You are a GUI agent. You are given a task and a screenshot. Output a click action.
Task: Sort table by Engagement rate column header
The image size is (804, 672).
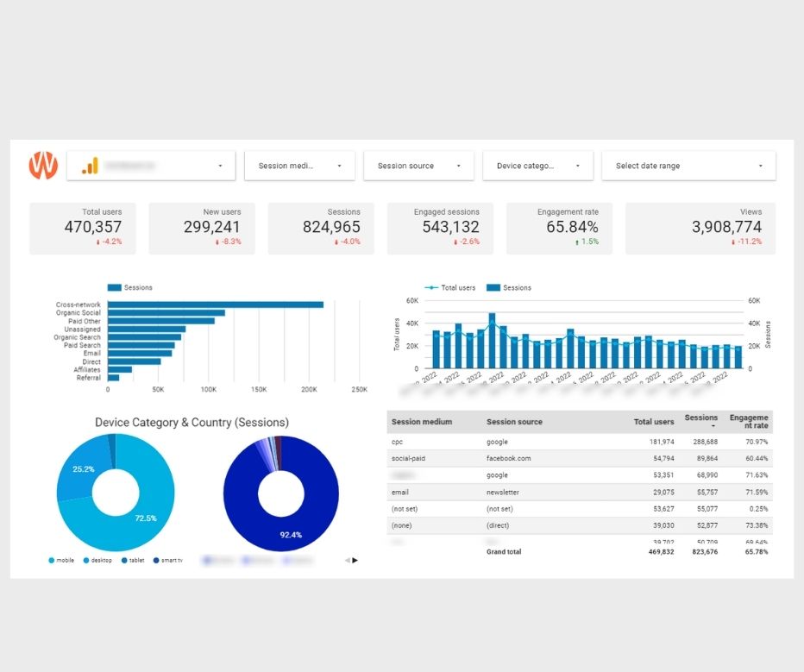pos(748,422)
